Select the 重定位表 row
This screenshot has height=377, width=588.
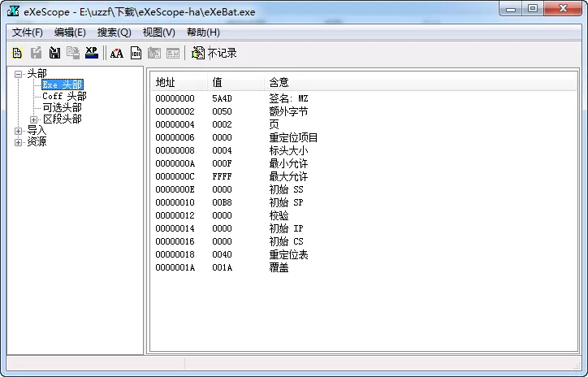click(363, 254)
